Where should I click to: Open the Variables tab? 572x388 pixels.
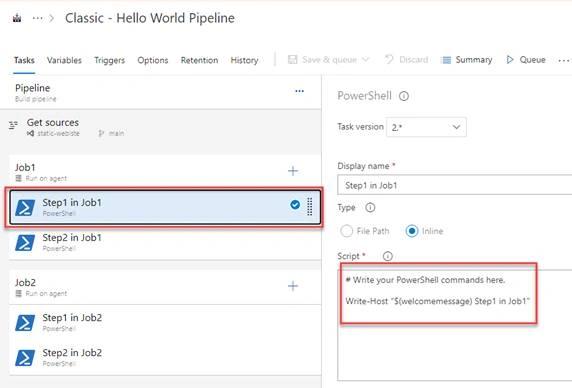tap(64, 60)
